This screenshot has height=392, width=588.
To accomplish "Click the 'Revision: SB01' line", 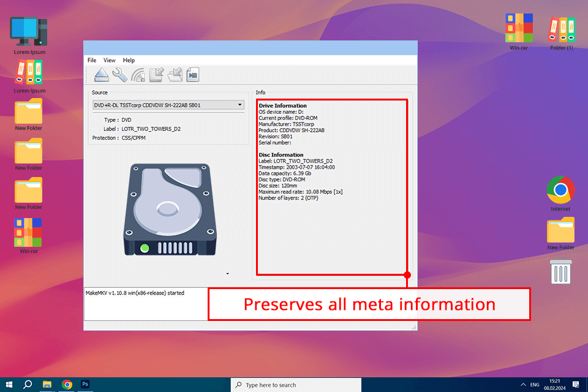I will tap(275, 137).
